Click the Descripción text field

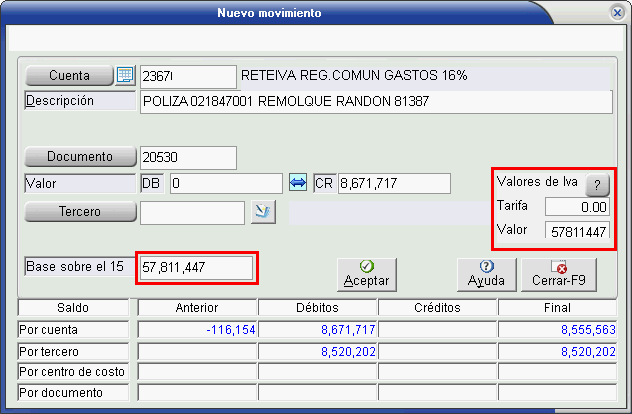tap(375, 102)
